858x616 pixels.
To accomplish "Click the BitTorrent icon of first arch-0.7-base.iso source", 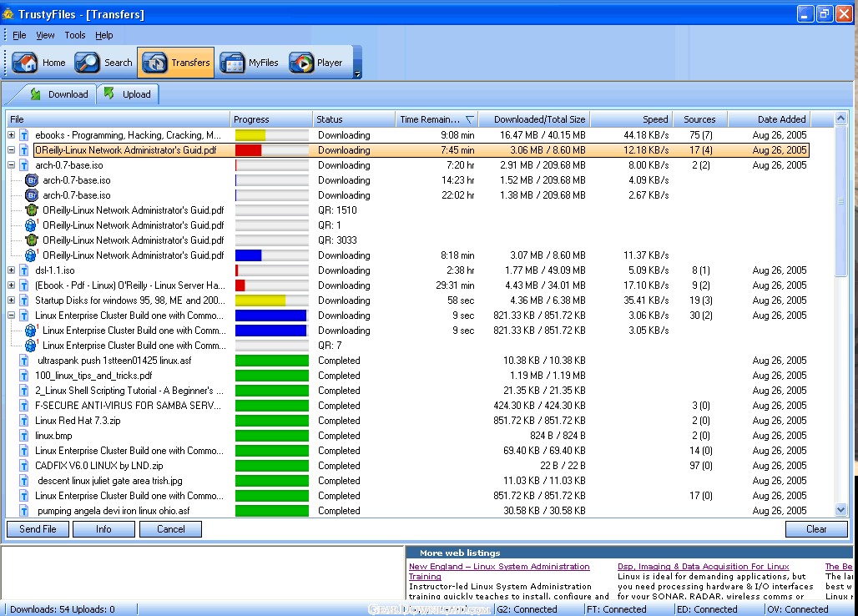I will pyautogui.click(x=32, y=180).
